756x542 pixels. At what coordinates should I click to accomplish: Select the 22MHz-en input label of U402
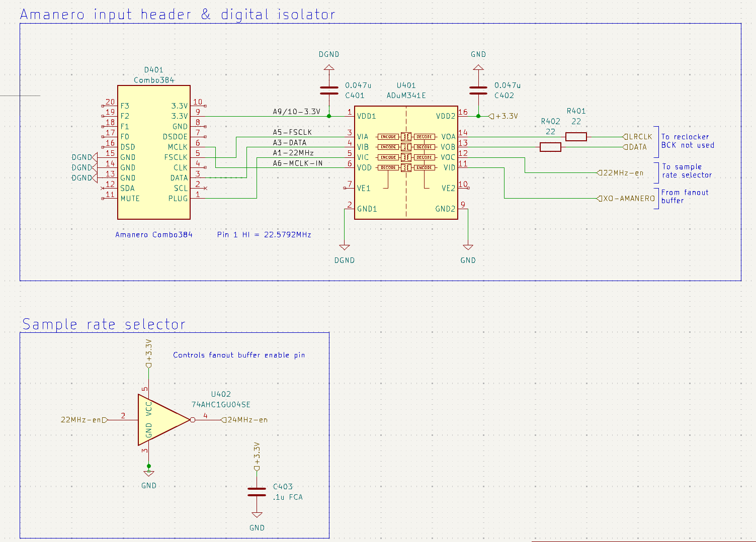click(x=84, y=420)
